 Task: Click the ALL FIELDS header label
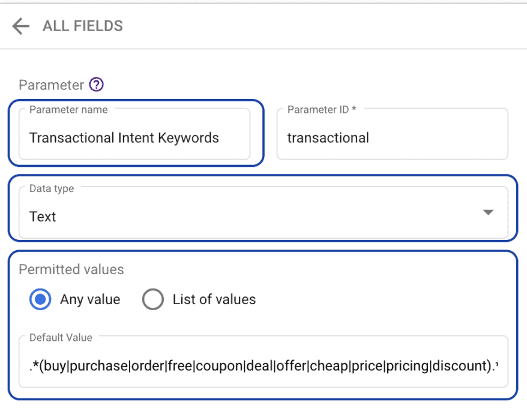[82, 26]
